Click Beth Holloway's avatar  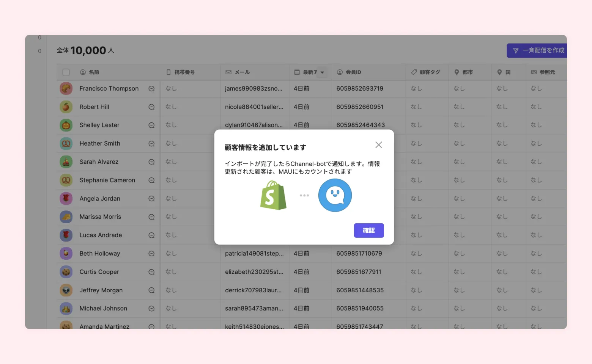(x=66, y=253)
